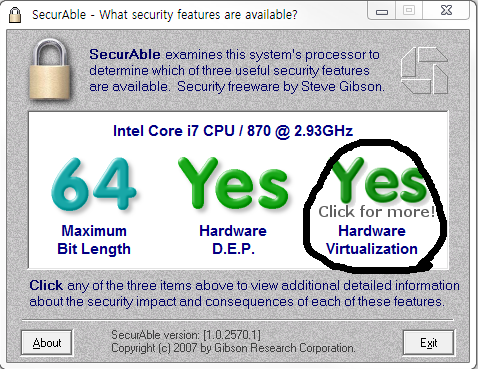Click the SecurAble version text
478x369 pixels.
(186, 335)
